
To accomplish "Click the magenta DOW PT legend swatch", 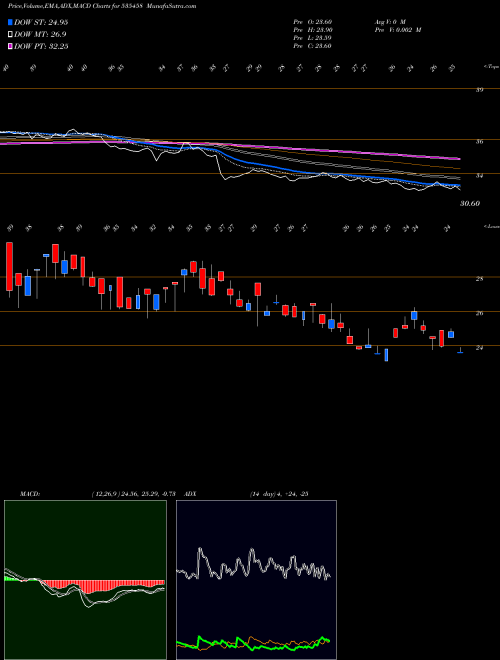I will coord(10,46).
